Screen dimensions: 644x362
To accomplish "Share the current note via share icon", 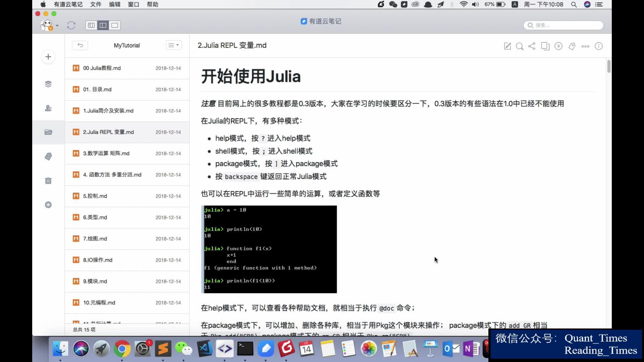I will 532,46.
